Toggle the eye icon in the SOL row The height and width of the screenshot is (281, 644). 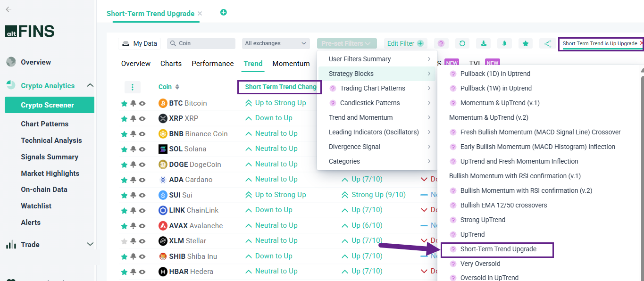[142, 149]
